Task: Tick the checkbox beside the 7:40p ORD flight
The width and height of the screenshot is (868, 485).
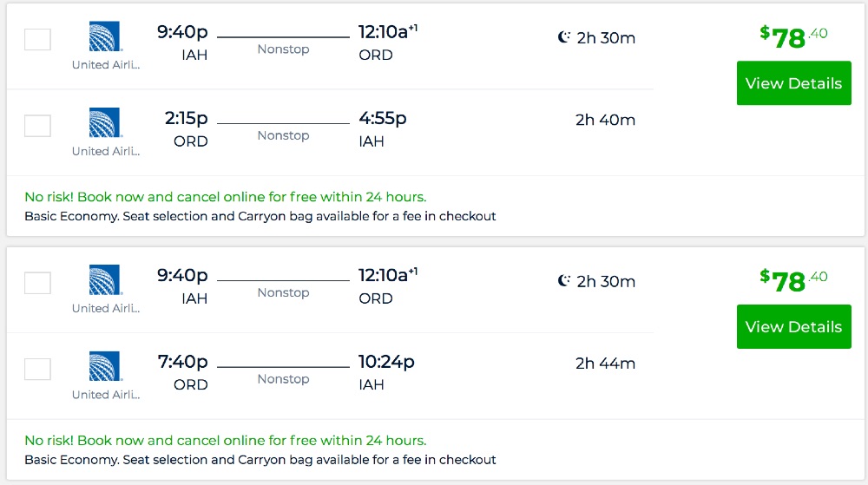Action: 37,369
